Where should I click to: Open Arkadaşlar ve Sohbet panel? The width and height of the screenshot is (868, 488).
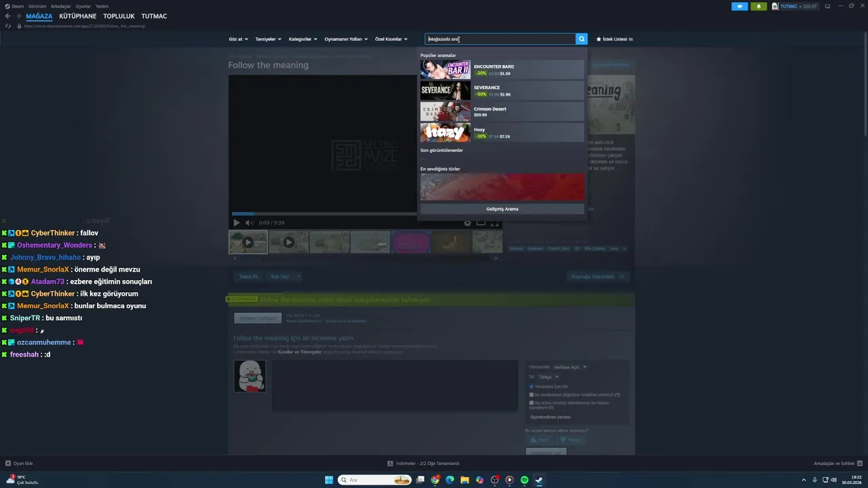[x=838, y=464]
